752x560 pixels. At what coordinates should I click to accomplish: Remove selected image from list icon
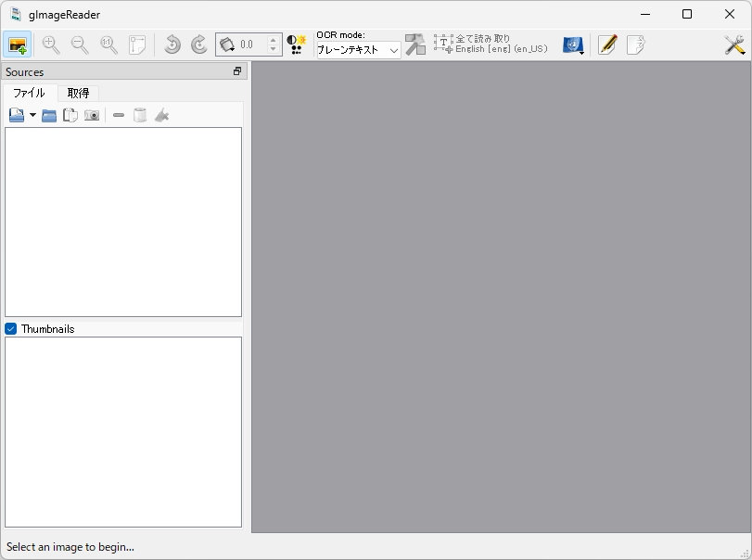click(x=119, y=116)
